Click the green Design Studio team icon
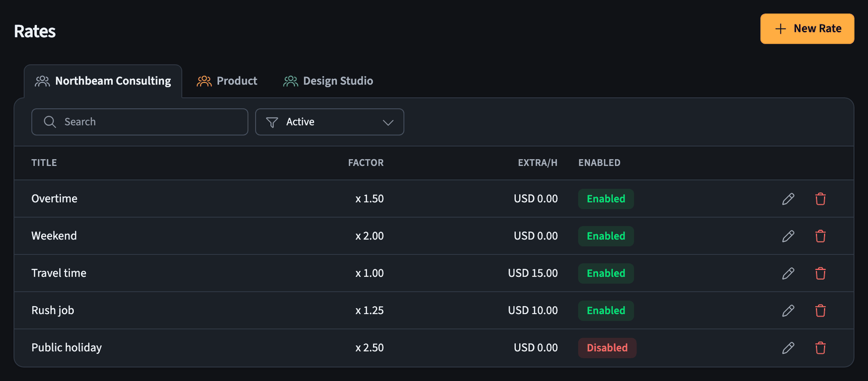Viewport: 868px width, 381px height. point(291,81)
